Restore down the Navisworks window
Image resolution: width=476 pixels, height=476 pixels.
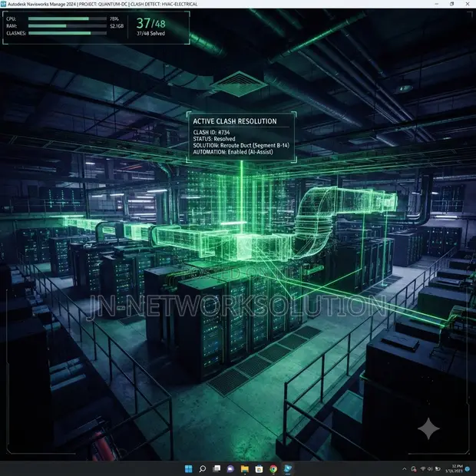coord(451,4)
